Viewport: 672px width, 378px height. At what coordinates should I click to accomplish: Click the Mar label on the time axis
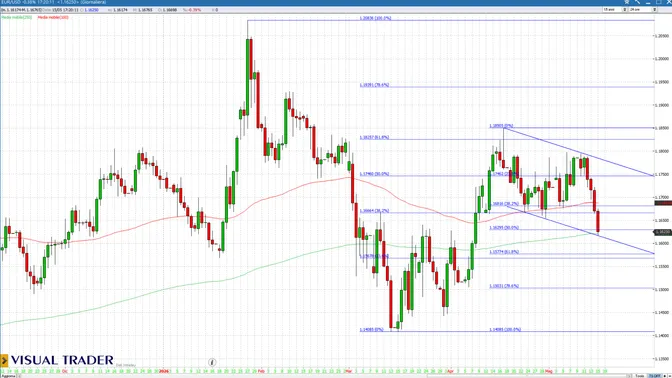tap(348, 371)
